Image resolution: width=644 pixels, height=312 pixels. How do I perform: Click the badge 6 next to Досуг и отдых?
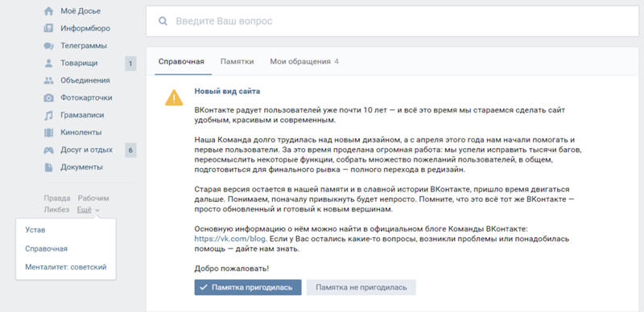pyautogui.click(x=130, y=150)
